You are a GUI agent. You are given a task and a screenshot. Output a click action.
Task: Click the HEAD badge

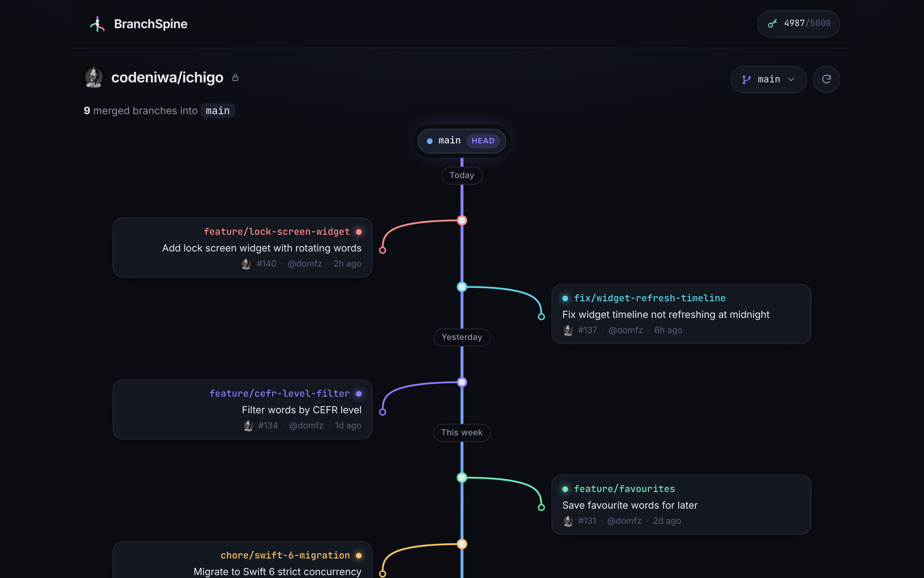pos(483,141)
